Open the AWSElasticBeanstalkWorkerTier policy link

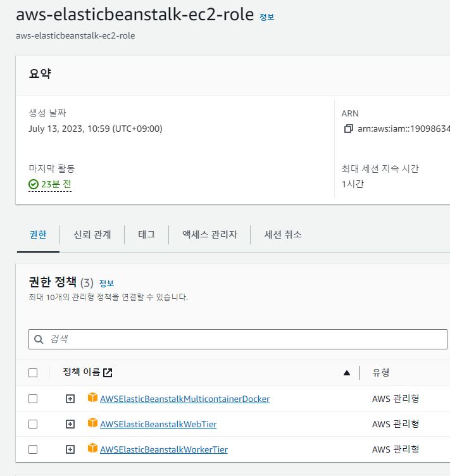tap(164, 449)
